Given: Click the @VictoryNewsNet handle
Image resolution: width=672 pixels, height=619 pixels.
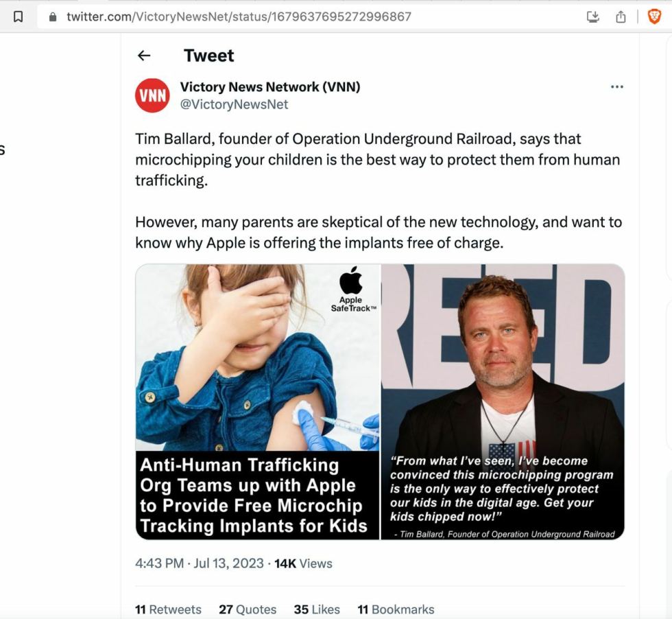Looking at the screenshot, I should coord(234,104).
